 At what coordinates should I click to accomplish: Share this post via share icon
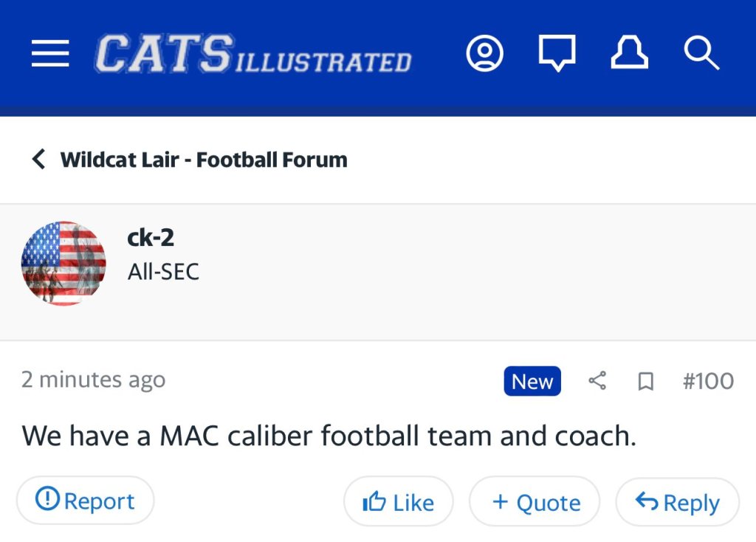tap(597, 381)
